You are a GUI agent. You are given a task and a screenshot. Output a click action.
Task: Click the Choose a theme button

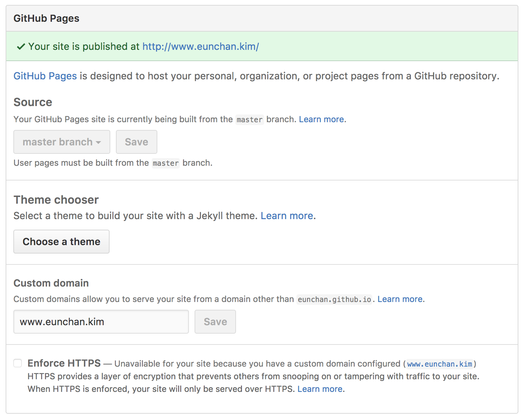tap(61, 242)
